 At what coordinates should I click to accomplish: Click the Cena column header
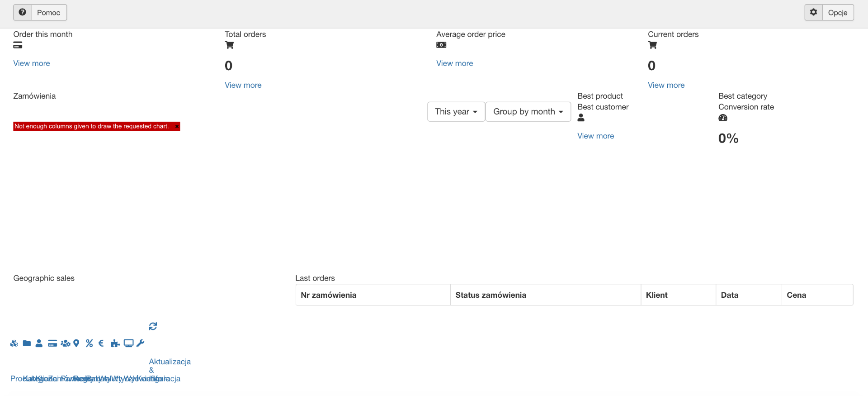tap(796, 295)
